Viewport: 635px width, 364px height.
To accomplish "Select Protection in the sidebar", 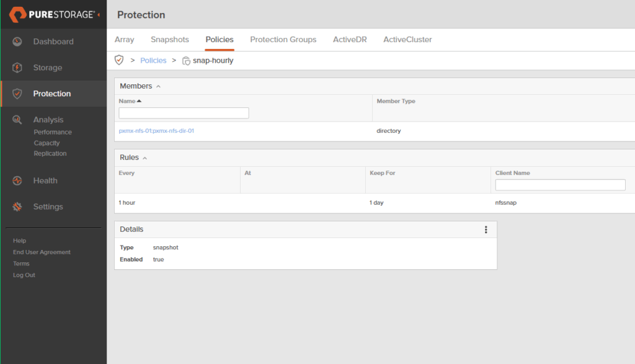I will [x=52, y=94].
